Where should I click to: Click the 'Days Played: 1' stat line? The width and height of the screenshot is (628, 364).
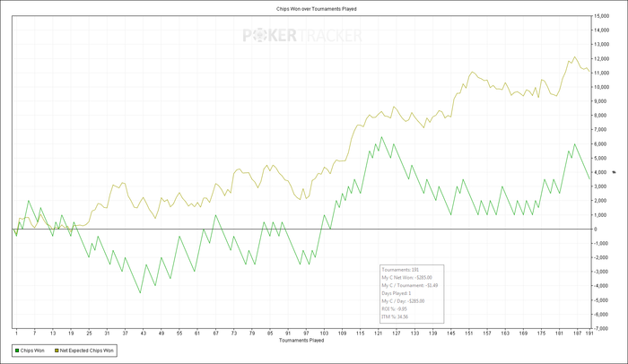397,293
